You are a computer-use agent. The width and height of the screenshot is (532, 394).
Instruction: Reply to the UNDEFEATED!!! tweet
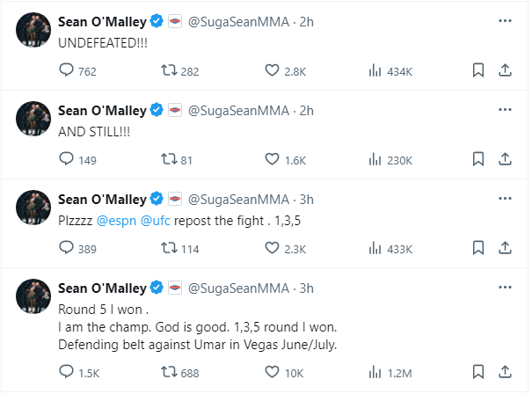pyautogui.click(x=67, y=70)
